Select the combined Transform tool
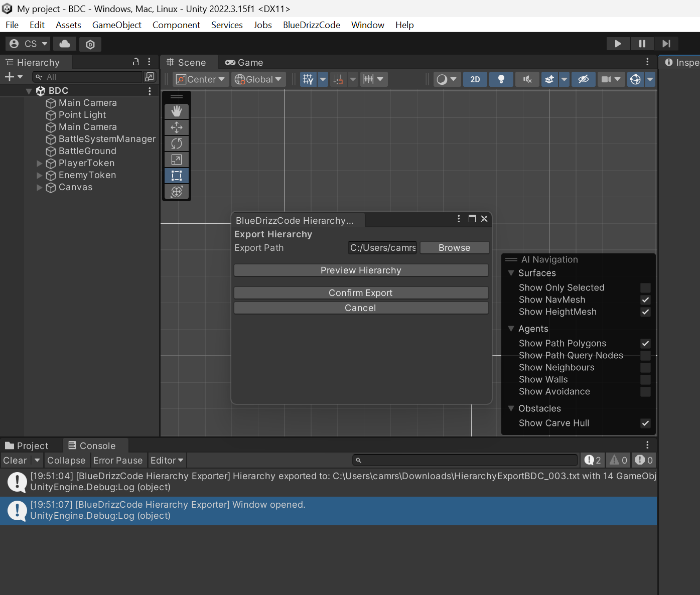This screenshot has width=700, height=595. 177,192
